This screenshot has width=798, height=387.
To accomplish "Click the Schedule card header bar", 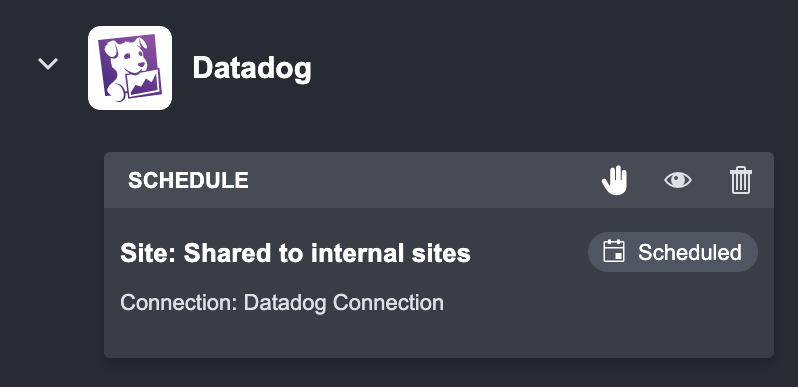I will coord(439,180).
